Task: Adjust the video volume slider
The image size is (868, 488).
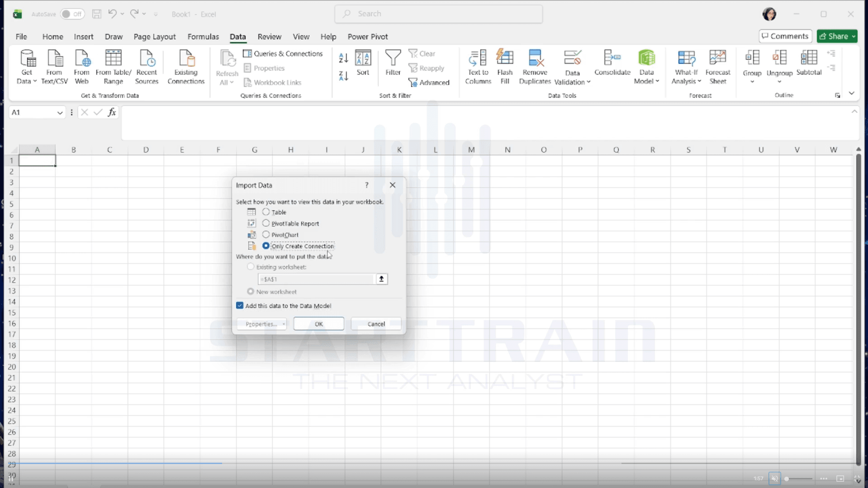Action: (x=798, y=479)
